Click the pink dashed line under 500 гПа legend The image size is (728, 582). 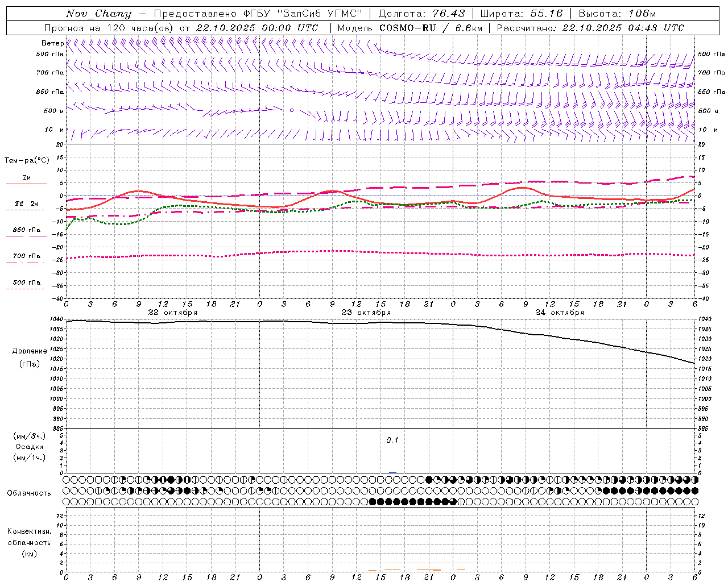[25, 289]
